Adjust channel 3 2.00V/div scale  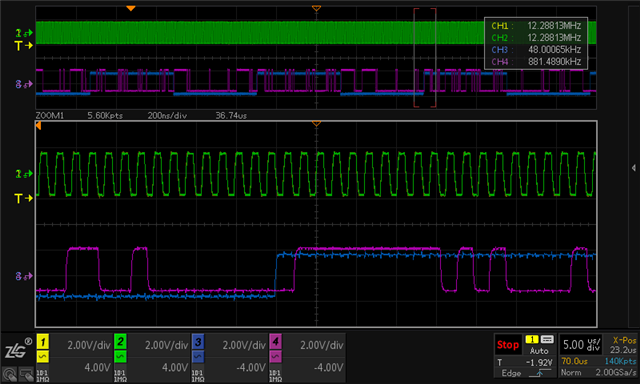point(244,345)
